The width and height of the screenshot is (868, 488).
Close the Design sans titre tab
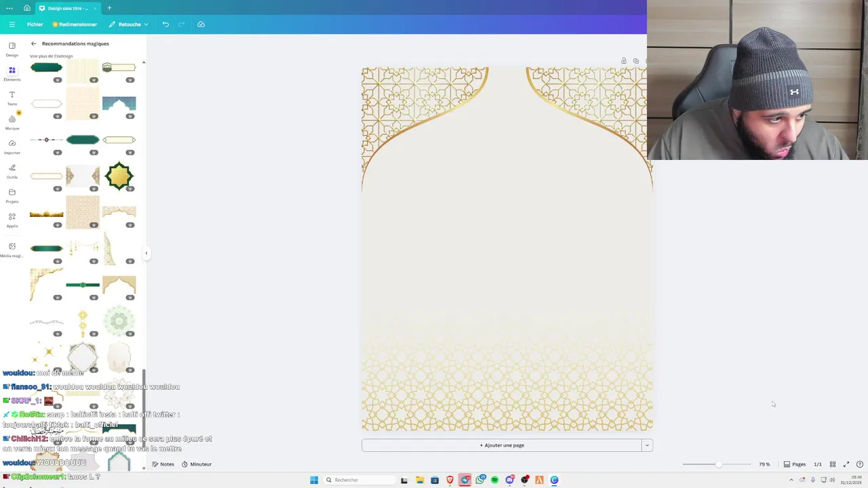coord(96,8)
